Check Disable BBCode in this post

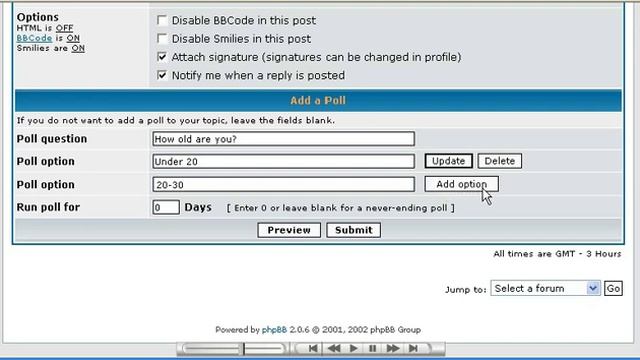click(x=162, y=20)
